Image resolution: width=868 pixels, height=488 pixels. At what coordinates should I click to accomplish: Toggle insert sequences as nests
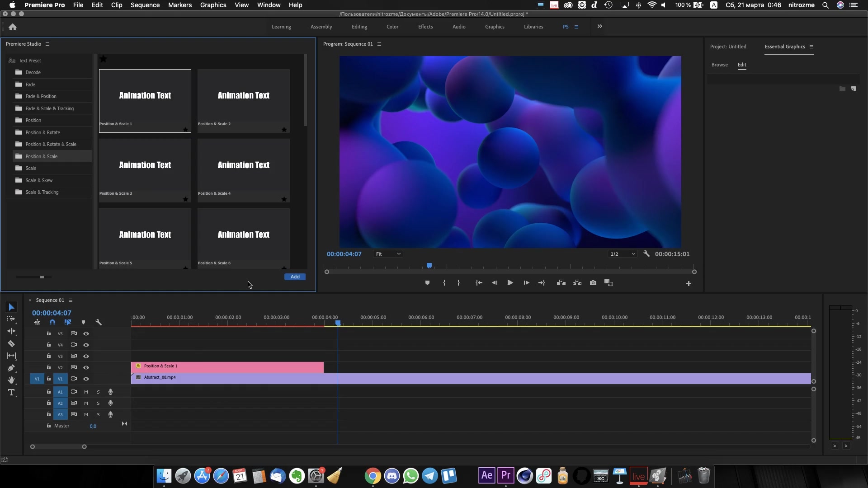37,322
